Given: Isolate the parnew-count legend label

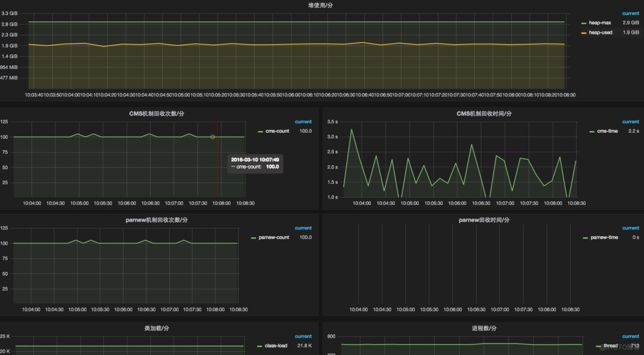Looking at the screenshot, I should pos(274,238).
